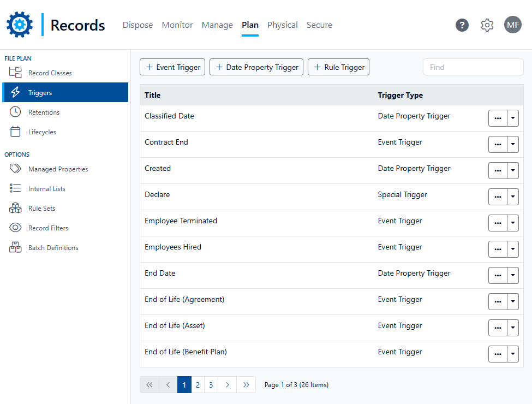Click the Records gear logo icon

click(20, 25)
